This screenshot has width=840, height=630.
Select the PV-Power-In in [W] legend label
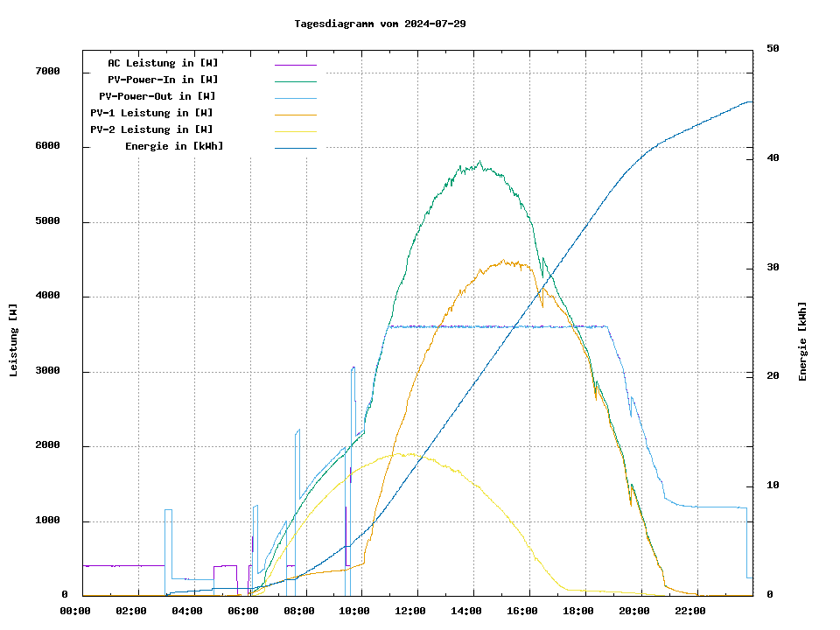pyautogui.click(x=169, y=80)
